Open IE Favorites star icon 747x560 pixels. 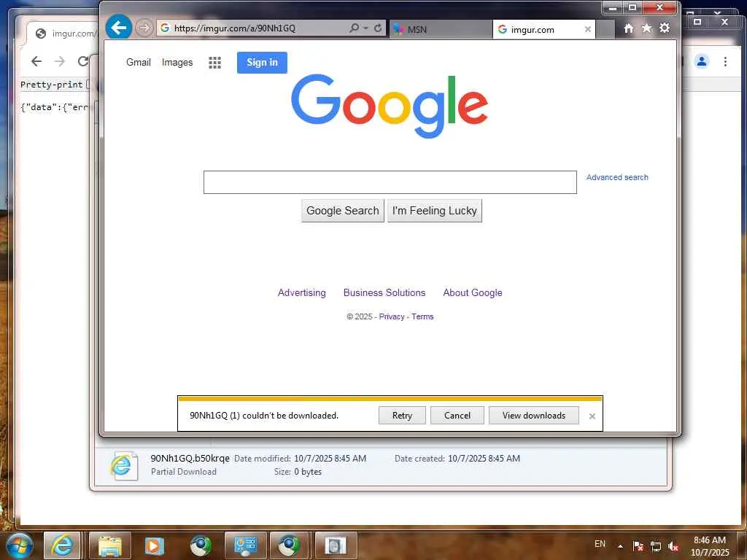pos(646,28)
